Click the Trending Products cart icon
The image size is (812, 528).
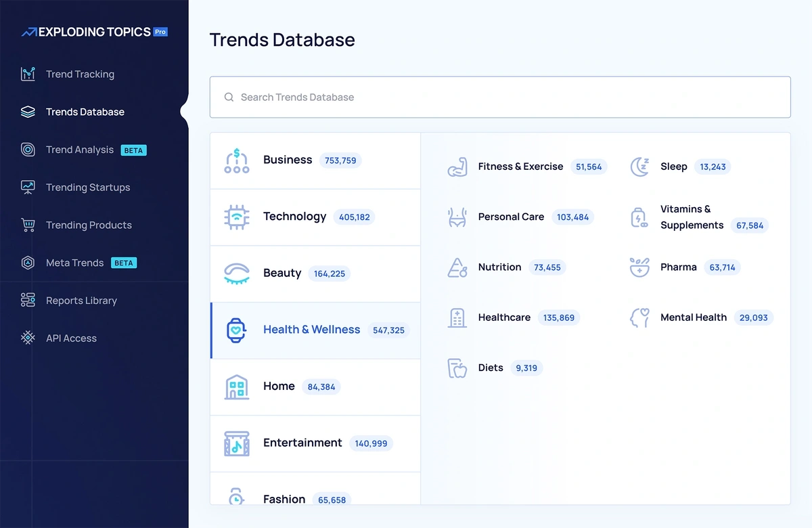pos(28,225)
